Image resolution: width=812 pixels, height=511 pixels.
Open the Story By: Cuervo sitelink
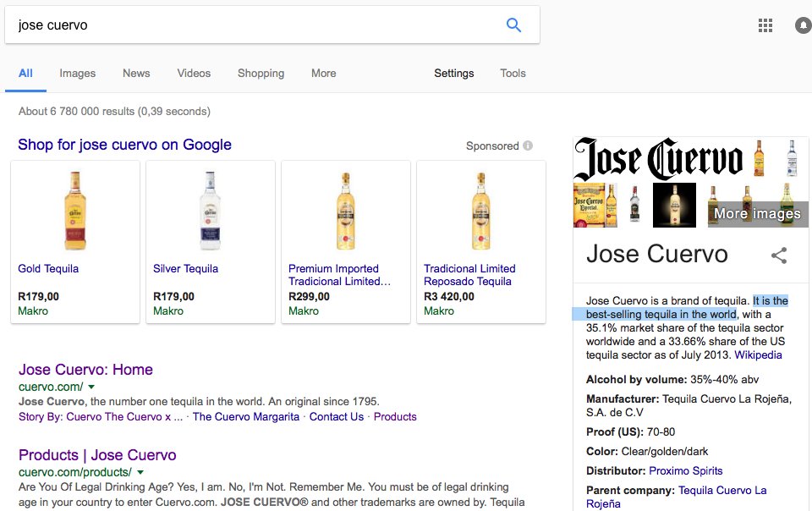click(x=101, y=417)
